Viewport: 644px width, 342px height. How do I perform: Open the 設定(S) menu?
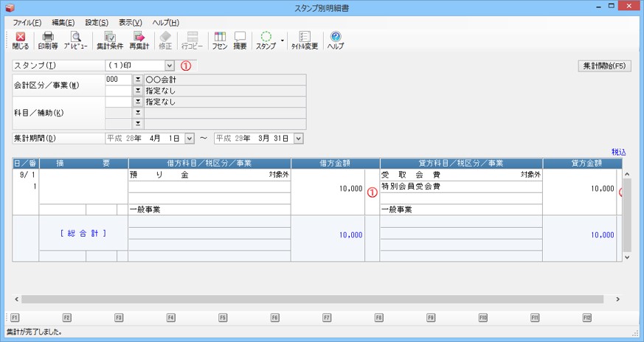point(96,22)
